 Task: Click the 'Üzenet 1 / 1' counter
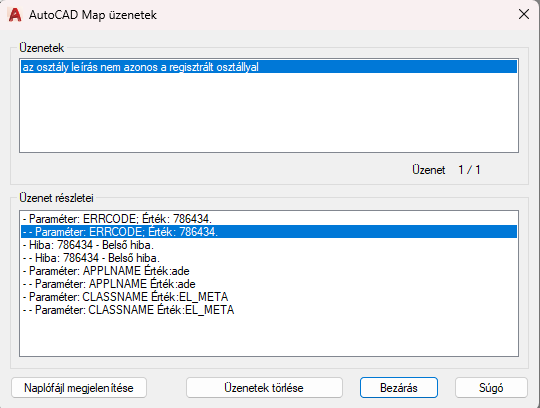[x=446, y=170]
